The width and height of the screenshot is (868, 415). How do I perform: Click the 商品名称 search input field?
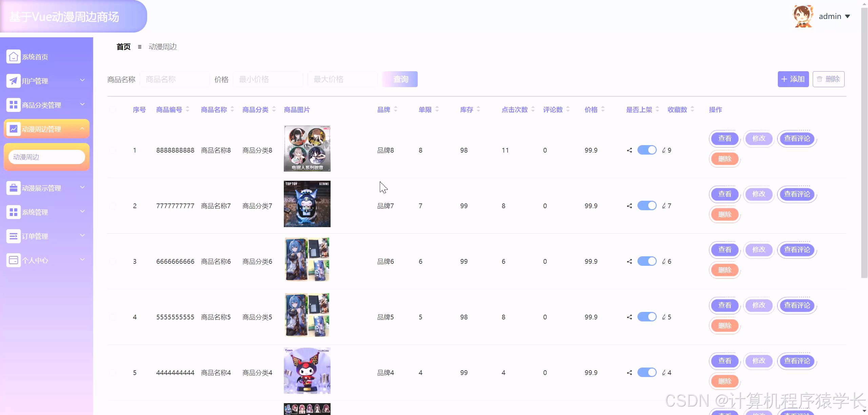point(175,79)
